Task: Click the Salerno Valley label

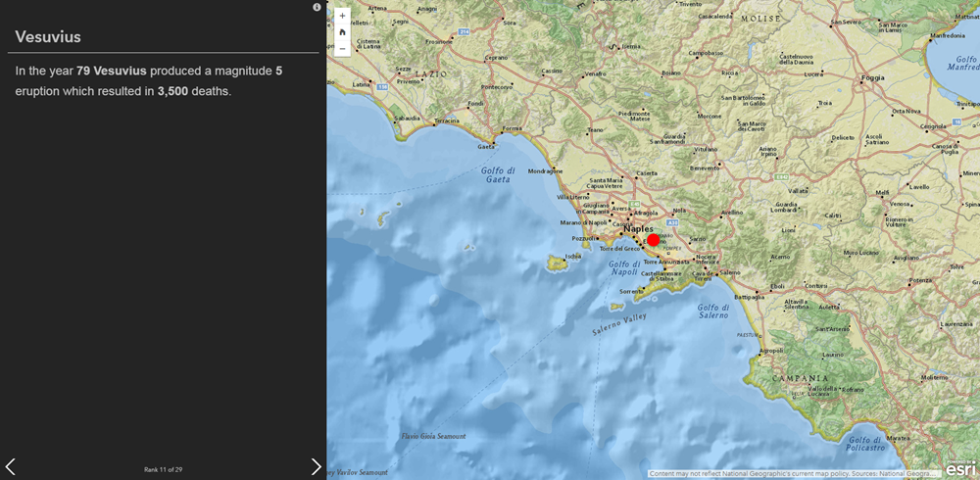Action: coord(619,325)
